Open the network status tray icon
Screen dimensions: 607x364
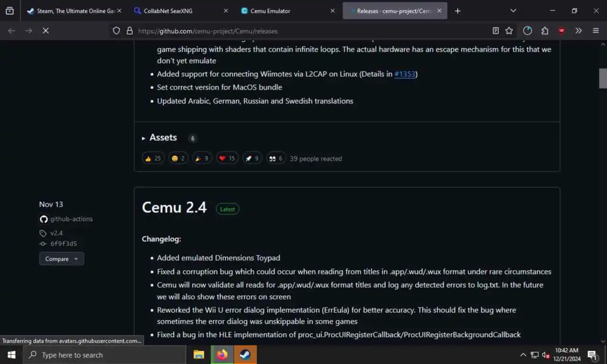534,355
